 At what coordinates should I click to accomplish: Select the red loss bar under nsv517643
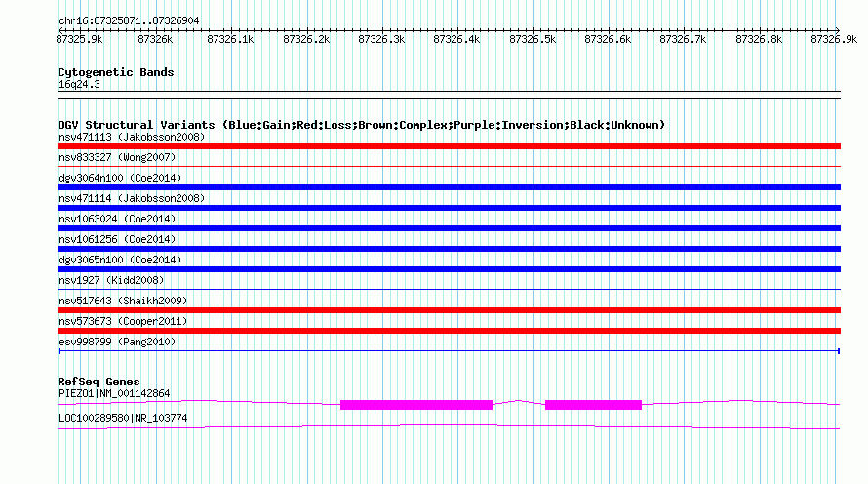tap(449, 310)
